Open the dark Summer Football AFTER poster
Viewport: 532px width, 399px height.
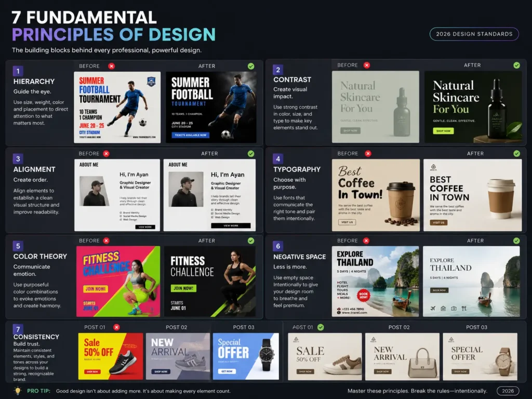[211, 107]
